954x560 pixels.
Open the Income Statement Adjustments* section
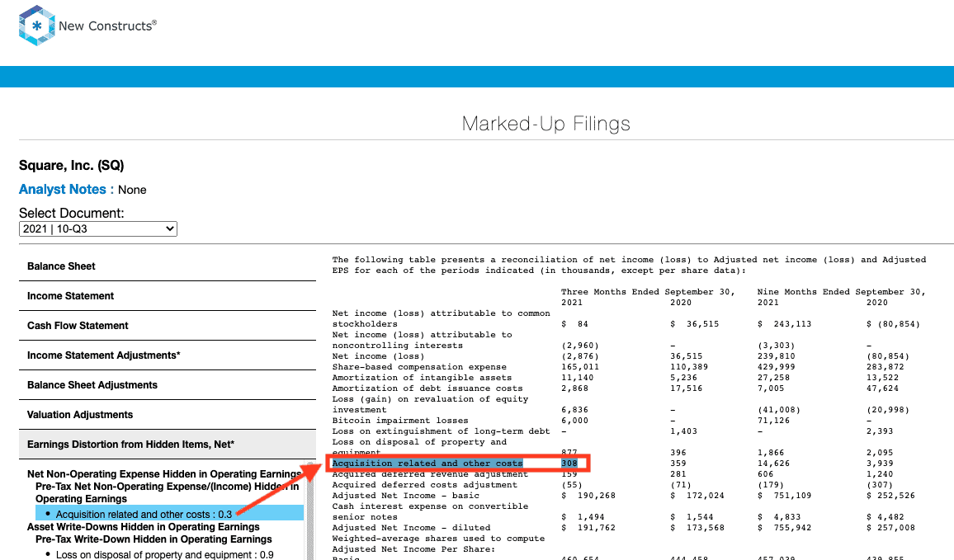tap(168, 355)
